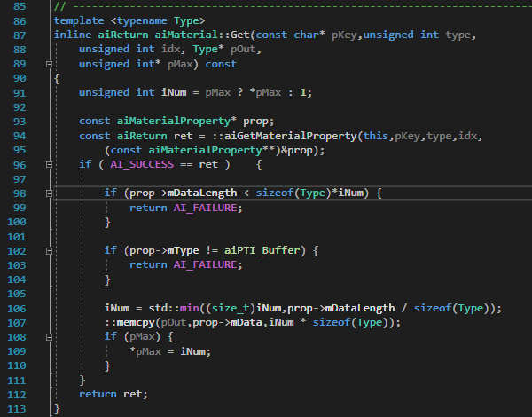Click 'AI_SUCCESS' macro on line 96
This screenshot has width=532, height=417.
coord(142,165)
